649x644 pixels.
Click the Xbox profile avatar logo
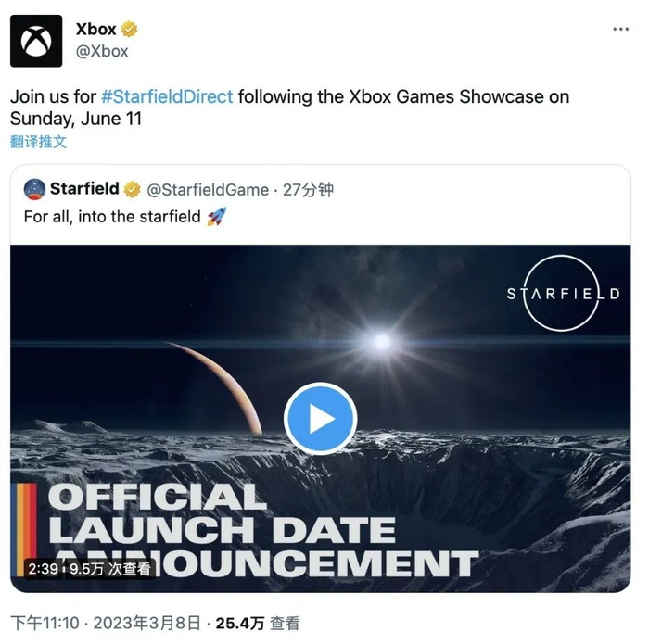(36, 41)
